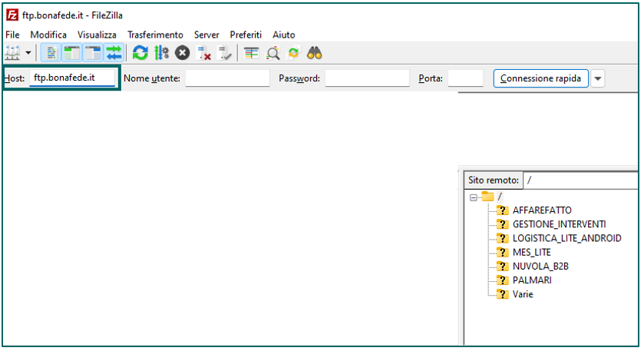The image size is (644, 351).
Task: Reconnect to the last used server
Action: [225, 53]
